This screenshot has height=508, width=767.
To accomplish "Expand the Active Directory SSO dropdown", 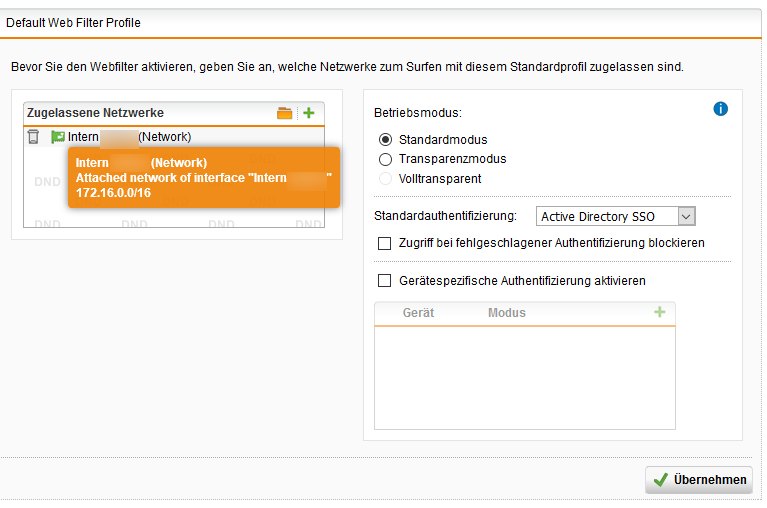I will pyautogui.click(x=685, y=216).
